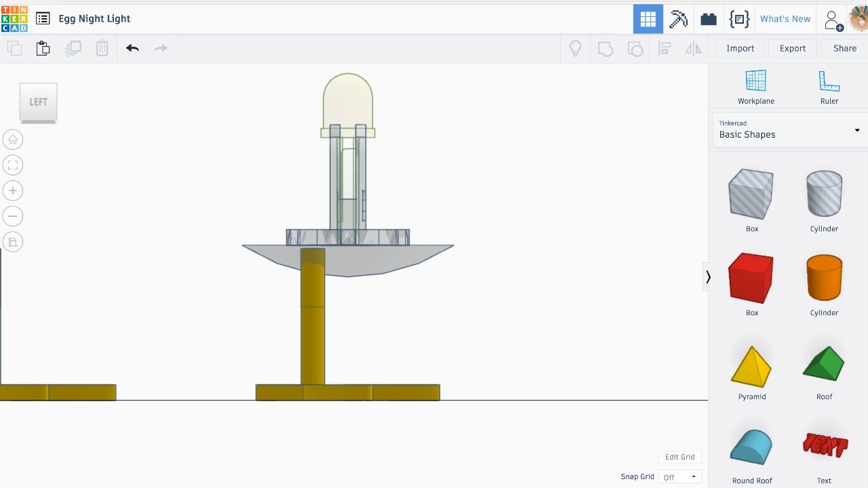
Task: Click the Copy icon in toolbar
Action: [x=14, y=48]
